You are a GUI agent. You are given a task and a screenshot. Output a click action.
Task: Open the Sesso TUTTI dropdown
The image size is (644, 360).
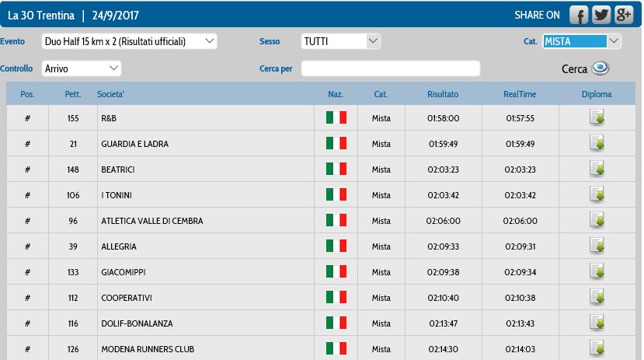point(341,41)
